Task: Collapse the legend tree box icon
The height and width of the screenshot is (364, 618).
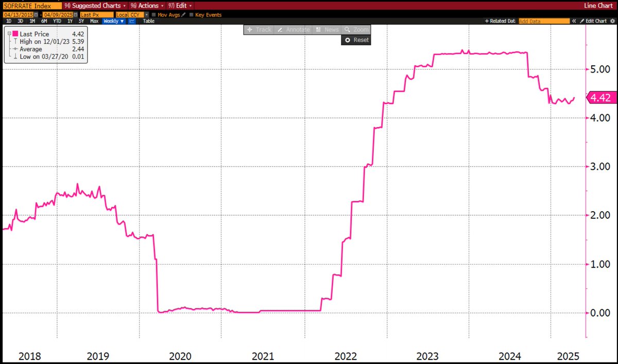Action: click(9, 33)
